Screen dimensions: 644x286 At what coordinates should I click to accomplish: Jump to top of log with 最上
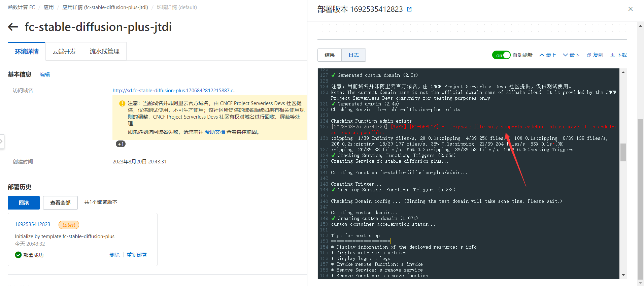tap(548, 55)
